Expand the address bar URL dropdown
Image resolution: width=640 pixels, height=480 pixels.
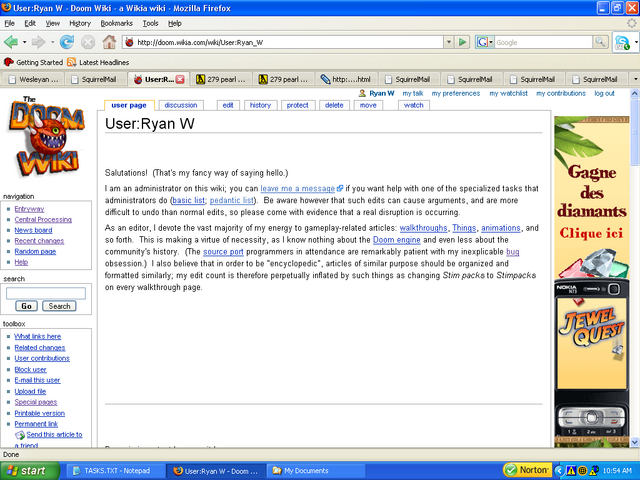[449, 42]
